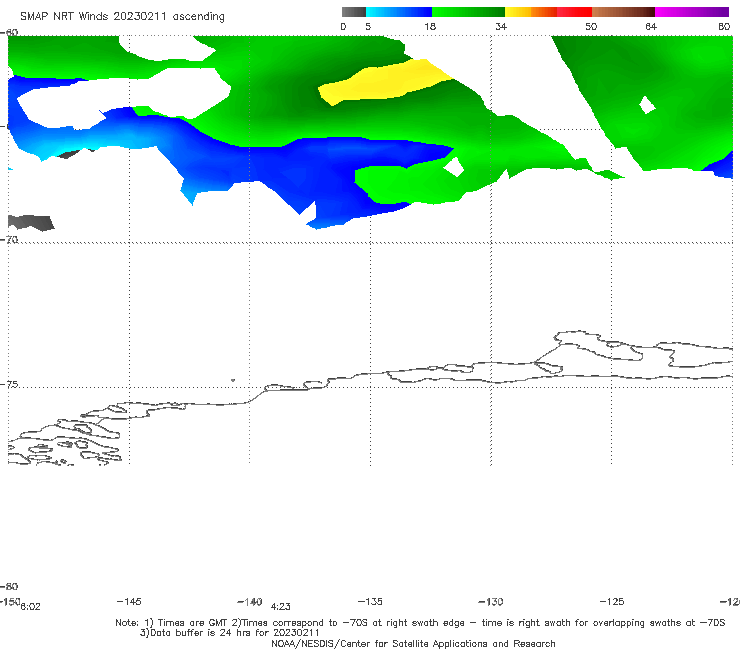
Task: Click the color bar label '18'
Action: point(430,26)
